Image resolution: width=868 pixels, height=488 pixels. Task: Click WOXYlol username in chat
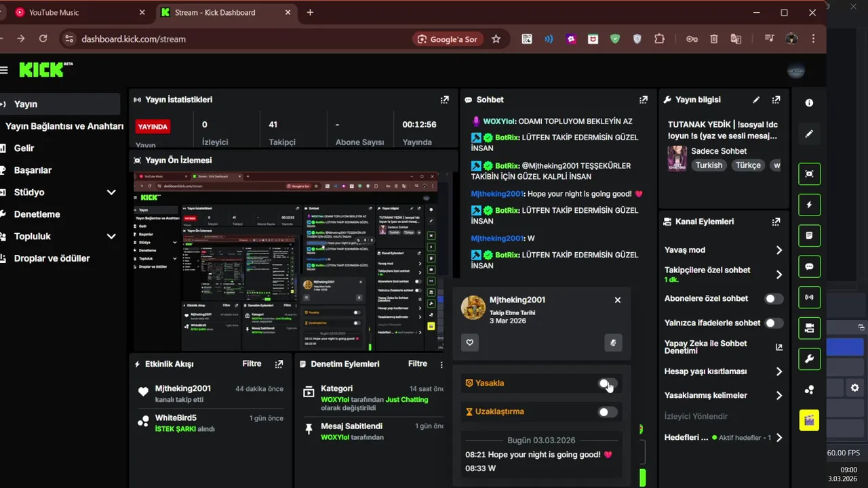pyautogui.click(x=500, y=121)
